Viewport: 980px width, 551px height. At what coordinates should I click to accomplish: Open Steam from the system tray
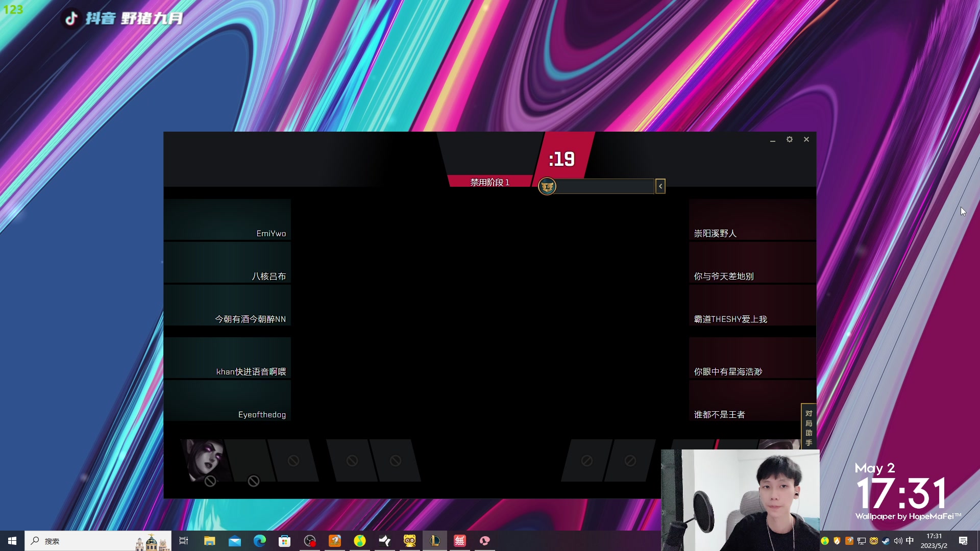[886, 541]
